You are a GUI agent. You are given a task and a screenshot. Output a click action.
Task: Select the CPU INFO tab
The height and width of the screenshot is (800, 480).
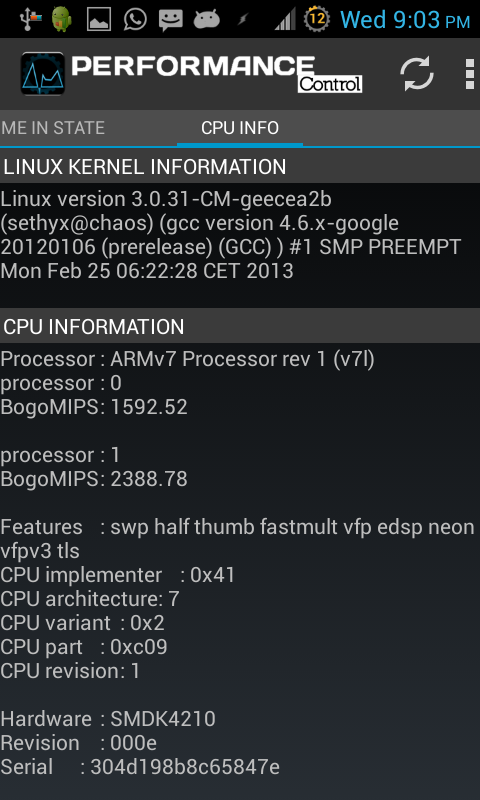[240, 128]
